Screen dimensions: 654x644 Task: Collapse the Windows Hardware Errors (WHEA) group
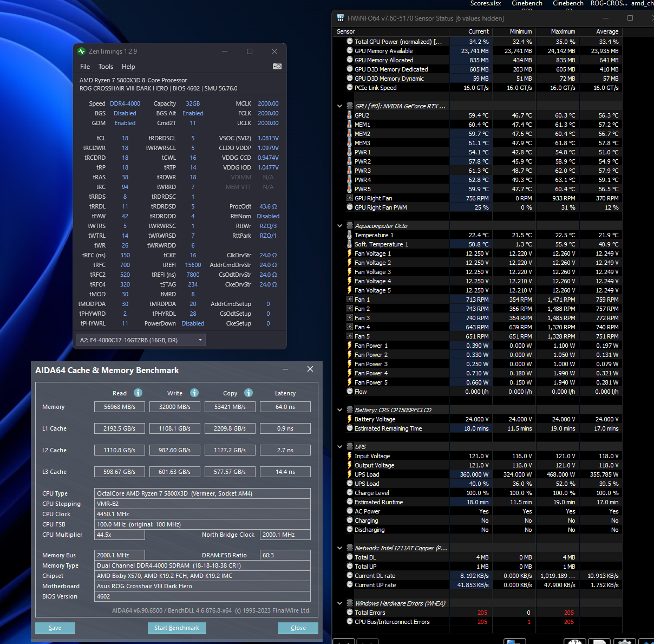(x=339, y=603)
